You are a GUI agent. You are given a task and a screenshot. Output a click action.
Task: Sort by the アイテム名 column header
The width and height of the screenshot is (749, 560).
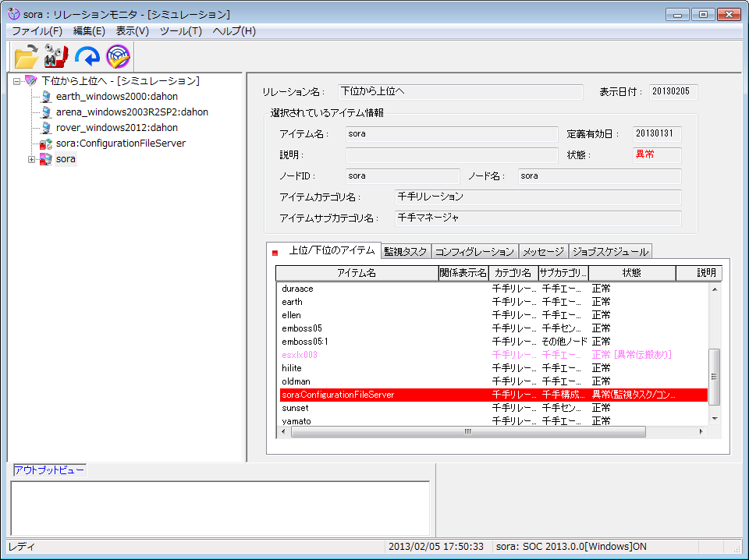pyautogui.click(x=357, y=273)
